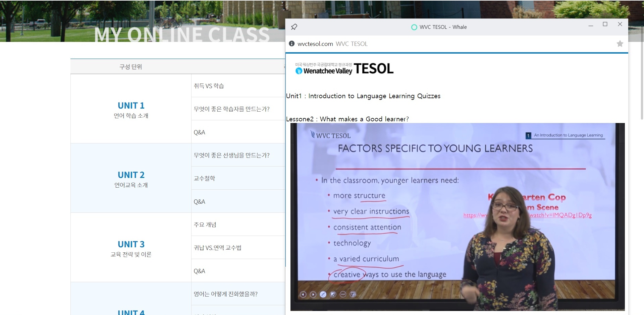Click the '구성 단위' column header

130,67
